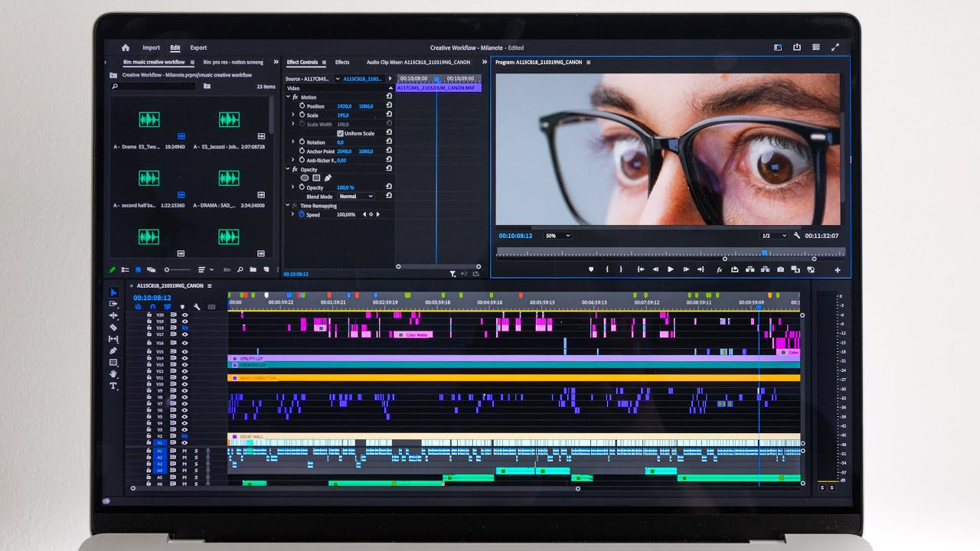The image size is (980, 551).
Task: Toggle V2 track output eye
Action: tap(185, 436)
